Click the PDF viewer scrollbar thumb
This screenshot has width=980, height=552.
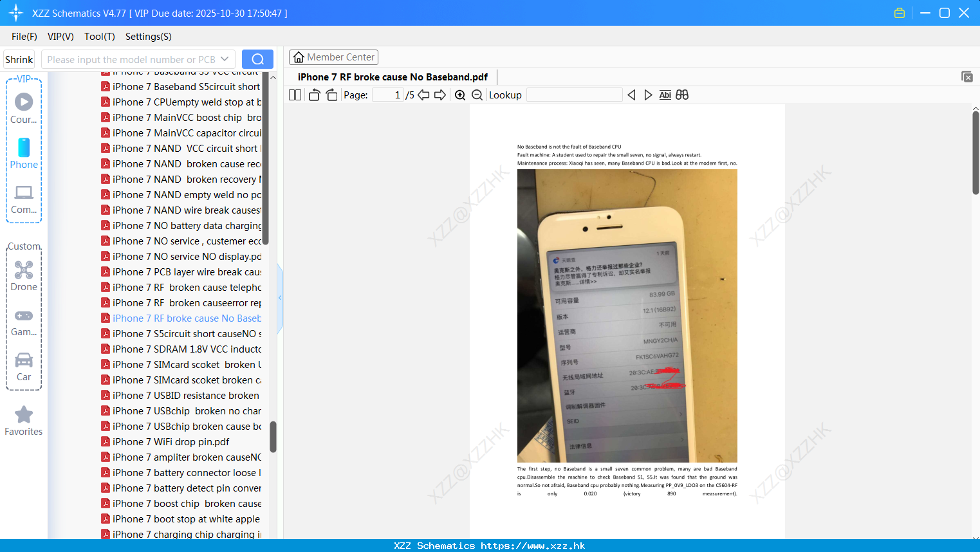coord(975,152)
